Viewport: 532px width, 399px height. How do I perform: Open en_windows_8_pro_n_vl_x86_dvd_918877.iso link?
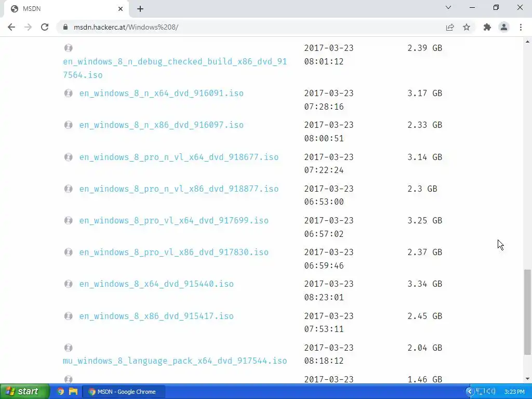179,189
